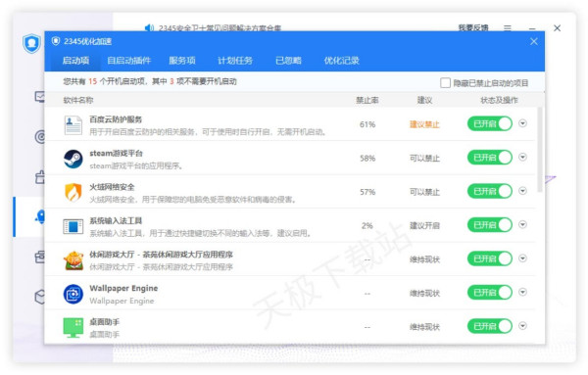This screenshot has height=375, width=588.
Task: Click the vertical scrollbar of startup list
Action: (x=540, y=150)
